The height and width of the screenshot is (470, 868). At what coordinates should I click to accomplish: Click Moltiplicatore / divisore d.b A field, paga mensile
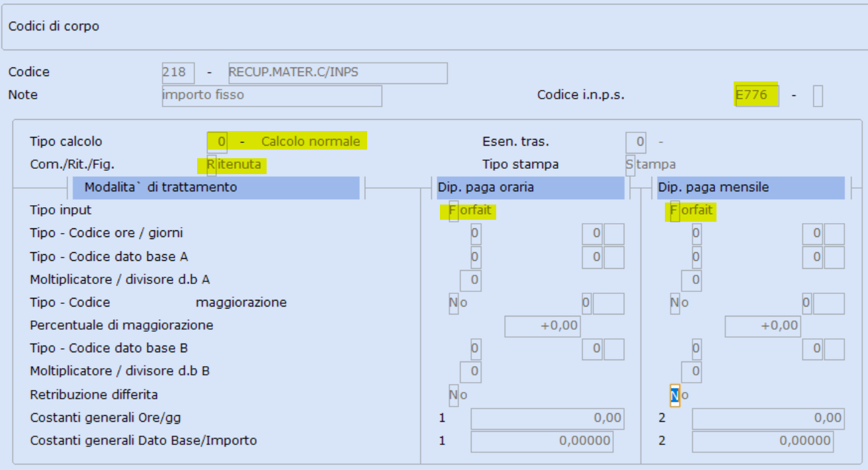coord(691,280)
